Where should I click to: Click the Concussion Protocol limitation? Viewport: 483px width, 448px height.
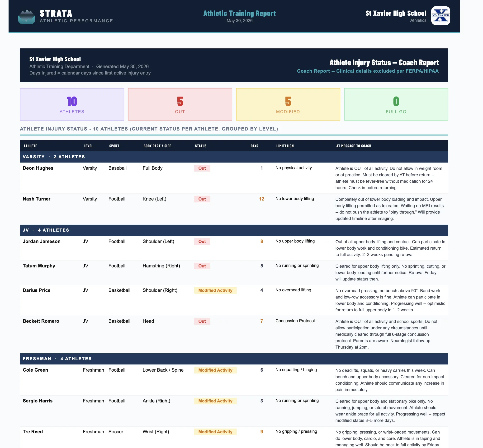(295, 321)
